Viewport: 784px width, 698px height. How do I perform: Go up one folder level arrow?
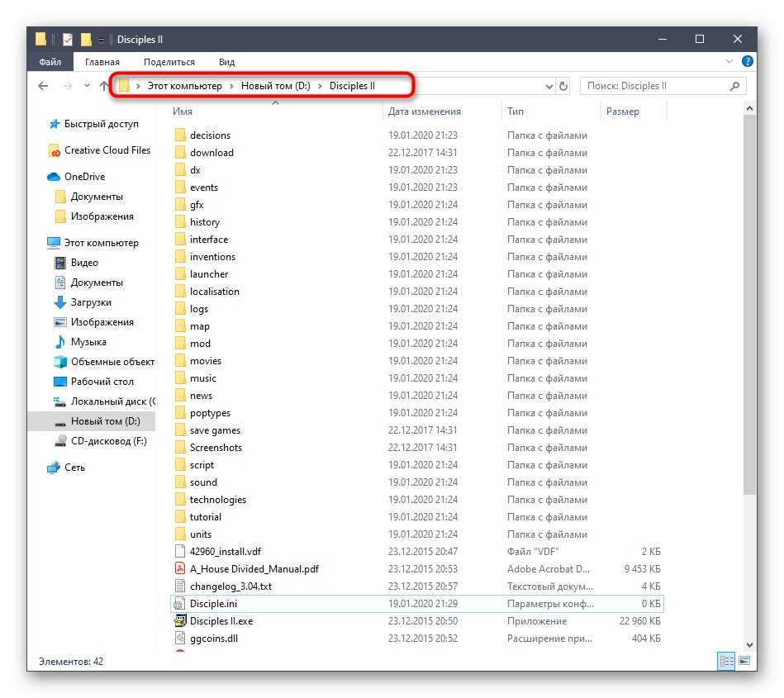[103, 86]
